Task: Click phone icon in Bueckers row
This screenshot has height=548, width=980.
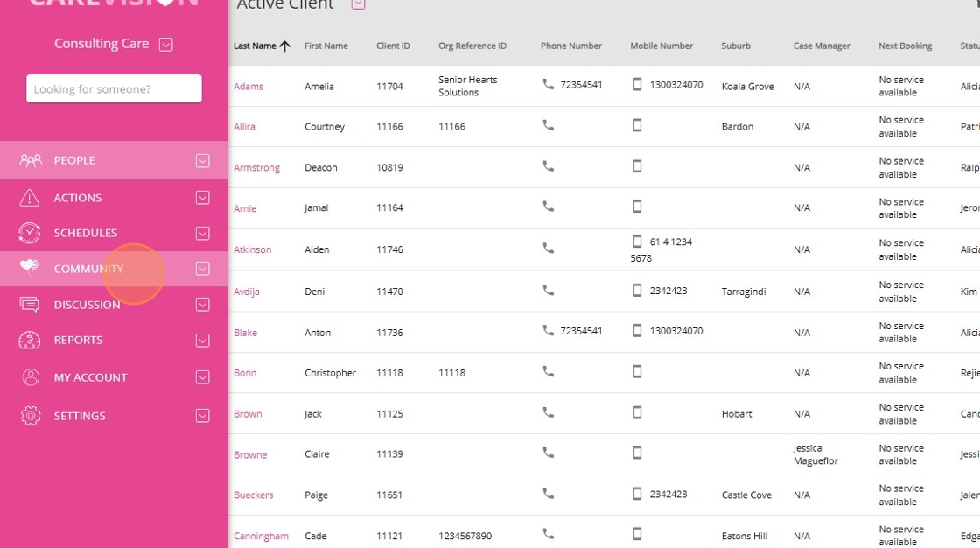Action: point(548,494)
